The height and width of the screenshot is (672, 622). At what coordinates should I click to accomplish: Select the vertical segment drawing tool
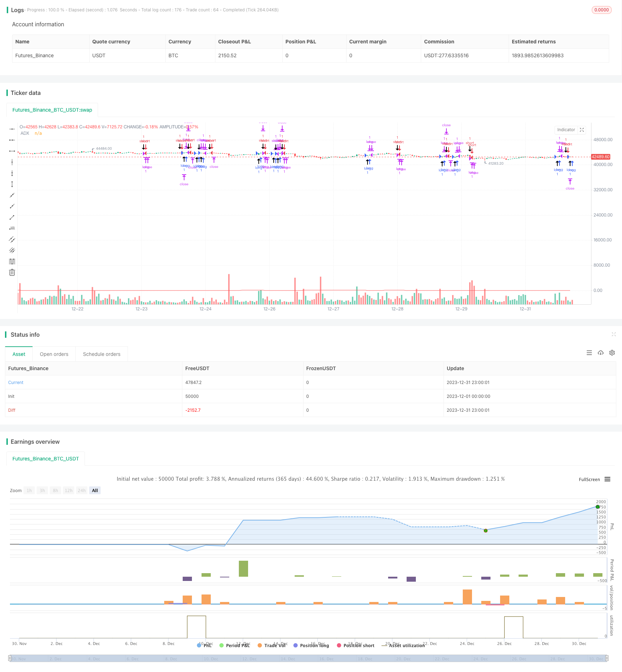[12, 184]
